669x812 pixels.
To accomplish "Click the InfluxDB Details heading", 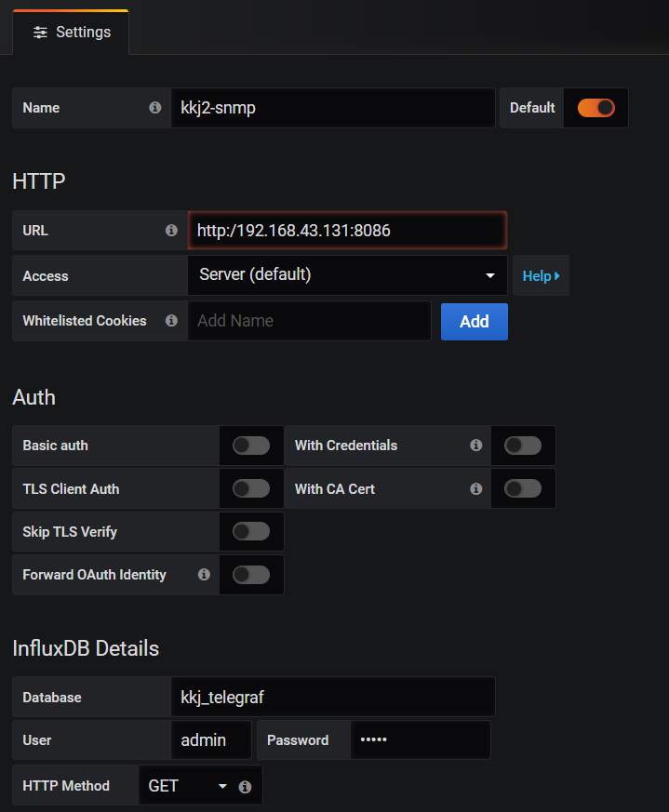I will (x=86, y=649).
